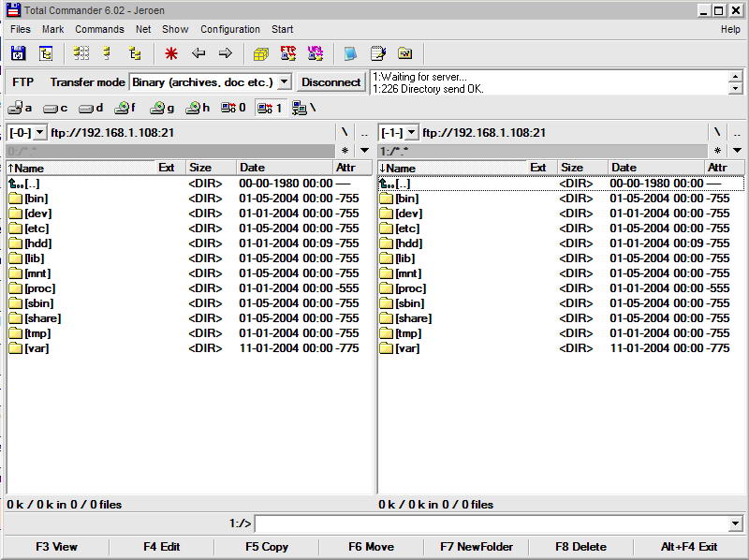Click the pack files (yellow boxes) icon

261,53
